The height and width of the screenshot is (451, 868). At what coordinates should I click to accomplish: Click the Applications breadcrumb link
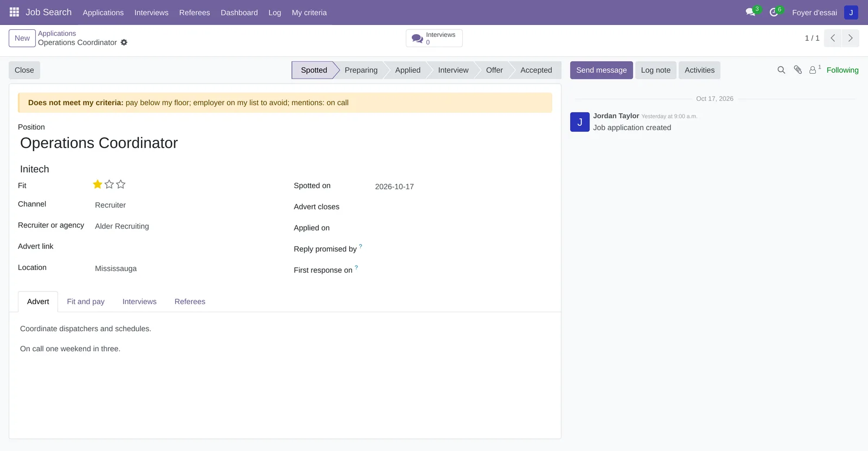(x=57, y=33)
